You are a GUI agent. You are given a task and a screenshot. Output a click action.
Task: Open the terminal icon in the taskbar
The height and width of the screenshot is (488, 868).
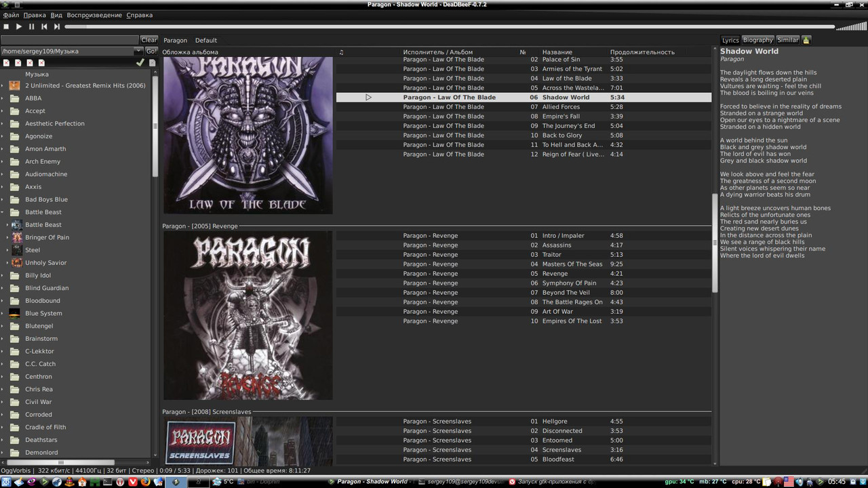pos(107,482)
